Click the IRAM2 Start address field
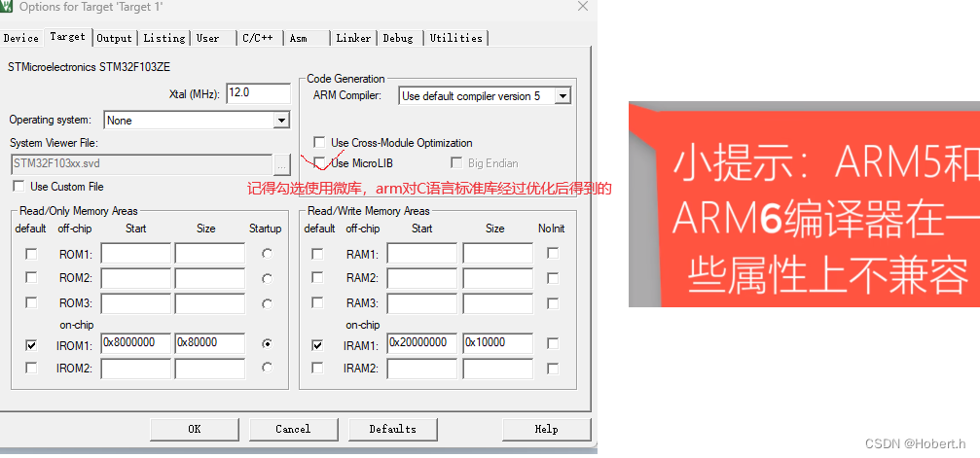The height and width of the screenshot is (458, 980). click(422, 368)
